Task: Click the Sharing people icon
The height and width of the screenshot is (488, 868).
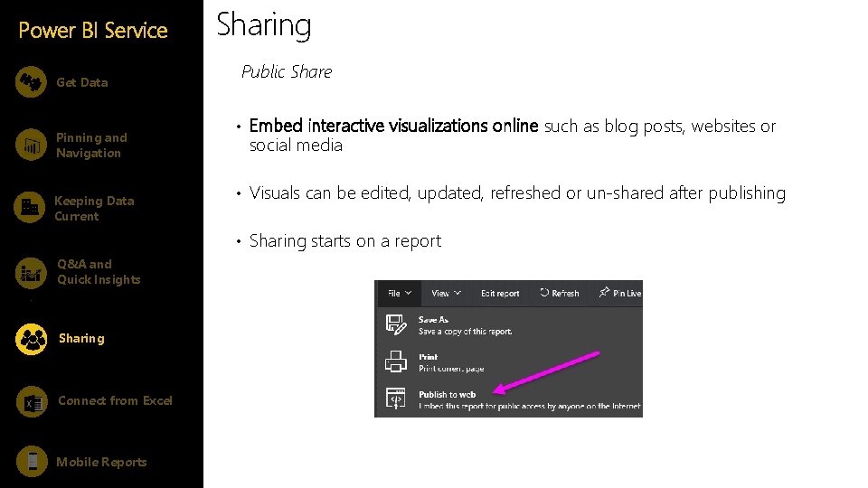Action: point(32,339)
